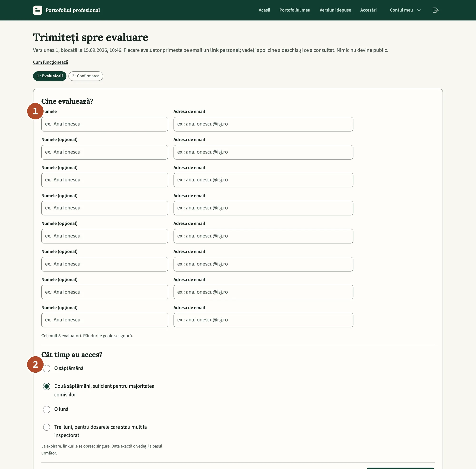Focus the sixth evaluator's optional name field
The height and width of the screenshot is (469, 476).
click(x=105, y=264)
